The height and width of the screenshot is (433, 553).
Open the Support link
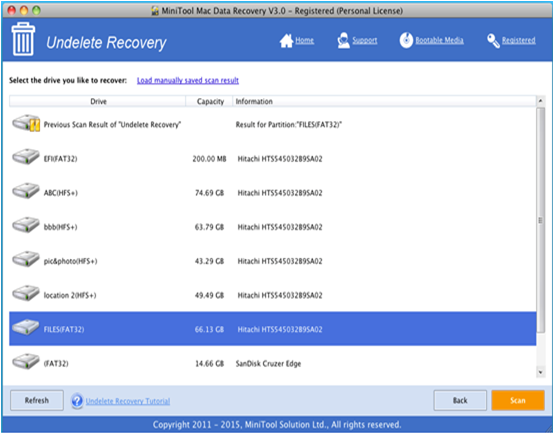(365, 41)
